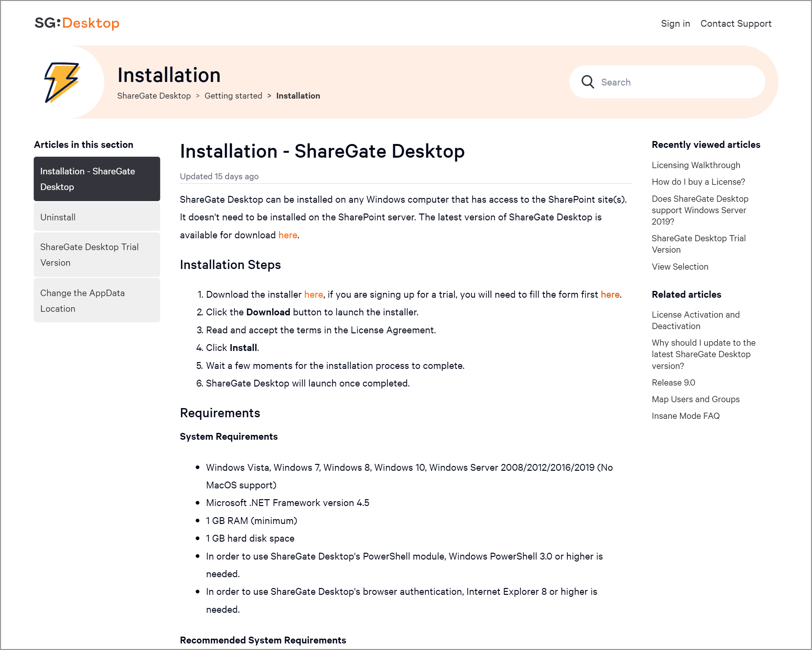Focus the Search input field

pos(667,82)
